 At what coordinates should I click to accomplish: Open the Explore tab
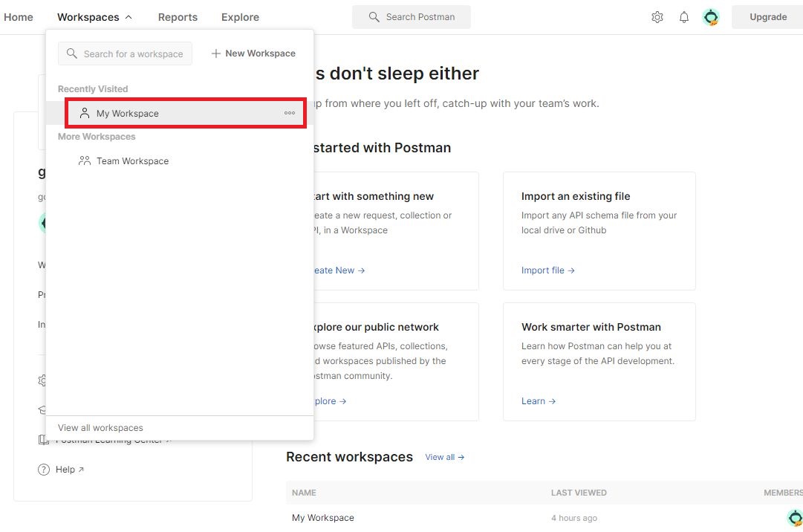coord(240,17)
